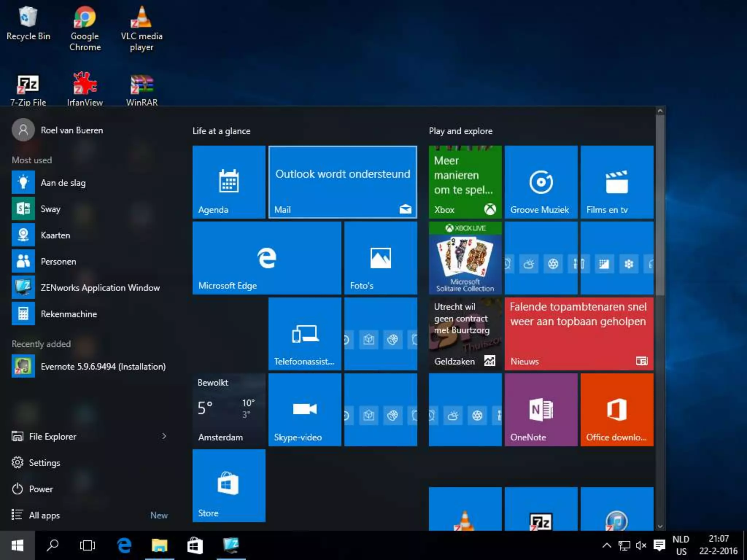This screenshot has height=560, width=747.
Task: Open the Store tile
Action: (229, 485)
